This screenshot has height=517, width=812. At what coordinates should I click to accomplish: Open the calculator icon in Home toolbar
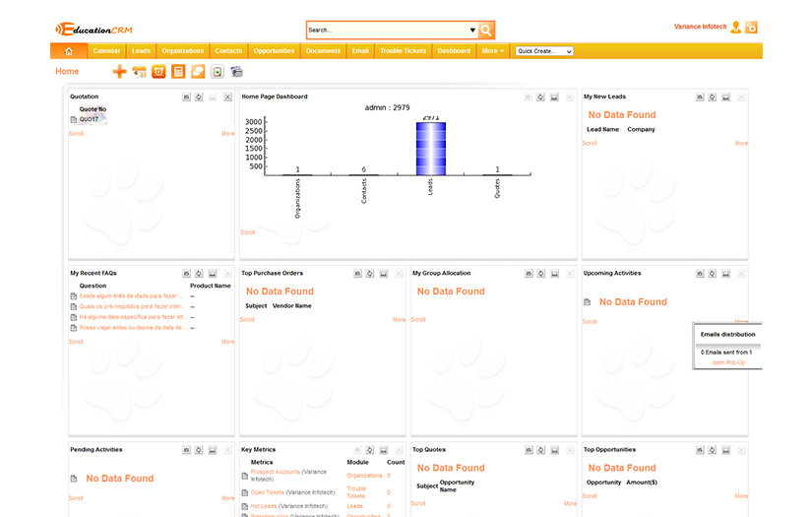click(x=178, y=72)
